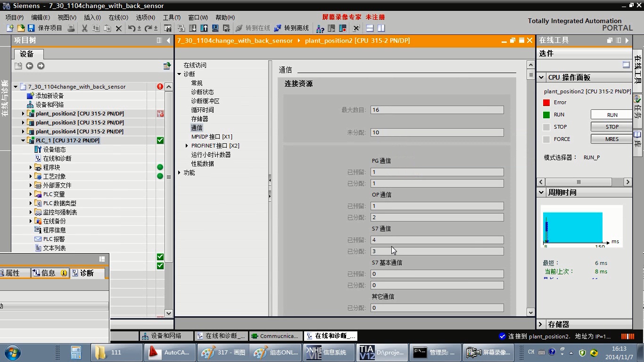Expand the 工艺对象 folder
The image size is (644, 362).
click(31, 176)
